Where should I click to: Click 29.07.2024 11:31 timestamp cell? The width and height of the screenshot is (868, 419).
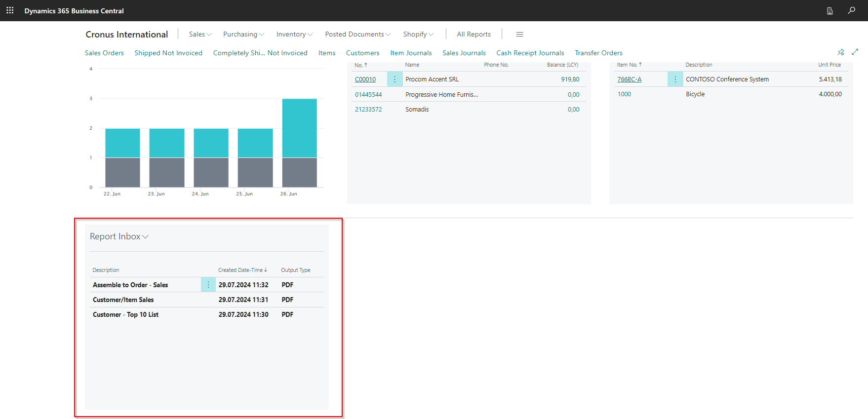[x=243, y=300]
